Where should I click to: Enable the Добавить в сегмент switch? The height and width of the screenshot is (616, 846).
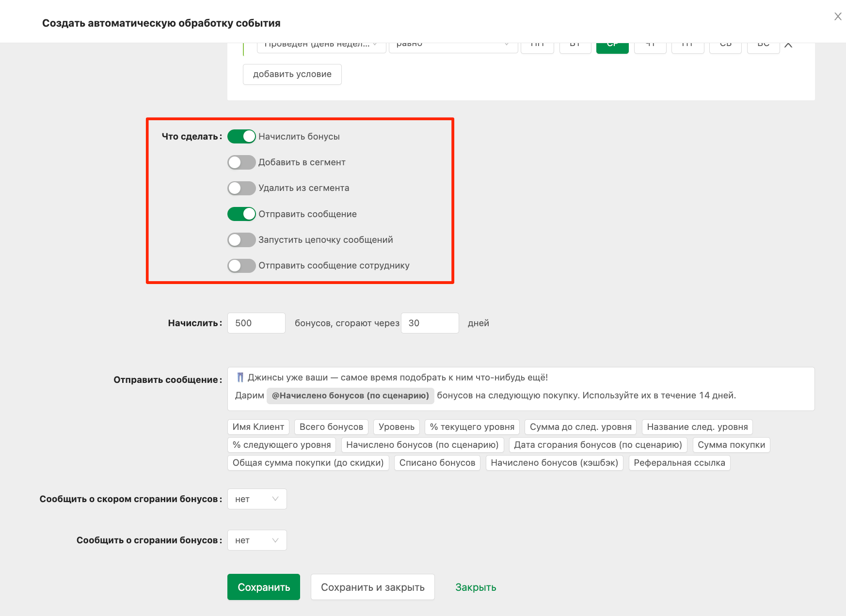click(x=241, y=162)
